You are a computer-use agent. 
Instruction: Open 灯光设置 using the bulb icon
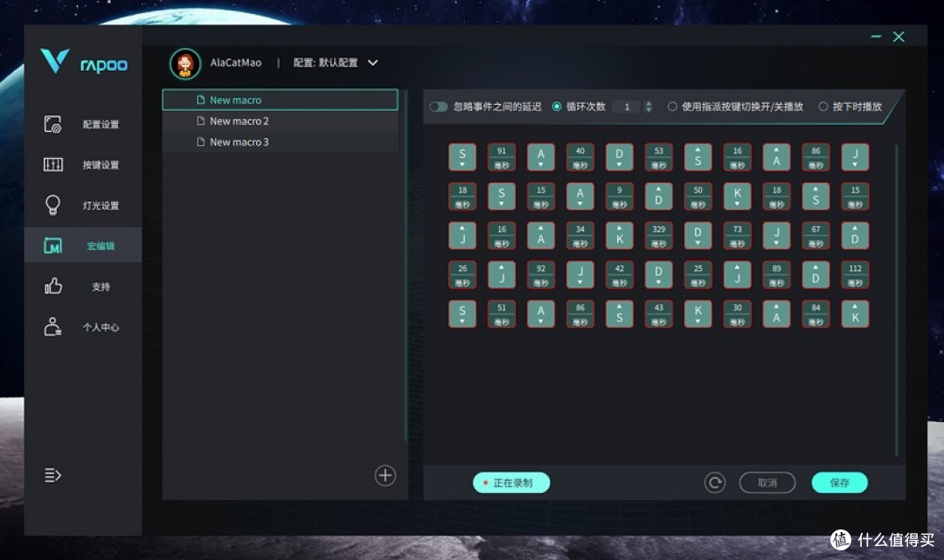point(54,204)
